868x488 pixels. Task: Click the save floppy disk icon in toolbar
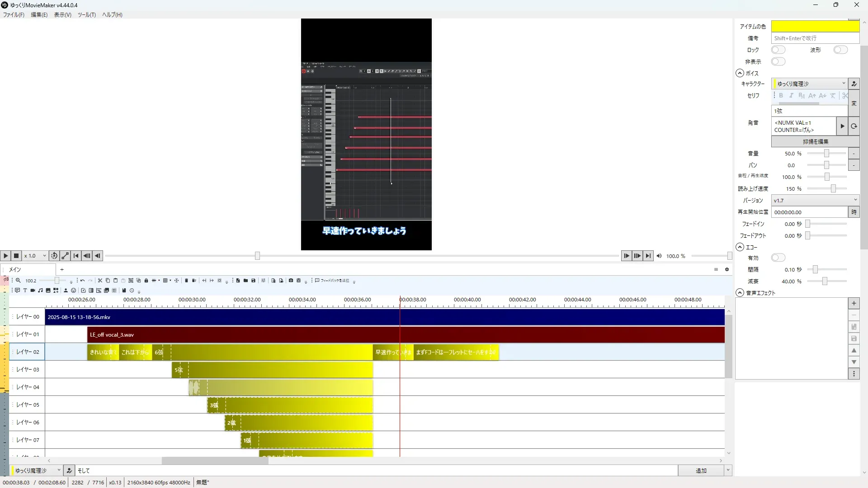(x=253, y=281)
